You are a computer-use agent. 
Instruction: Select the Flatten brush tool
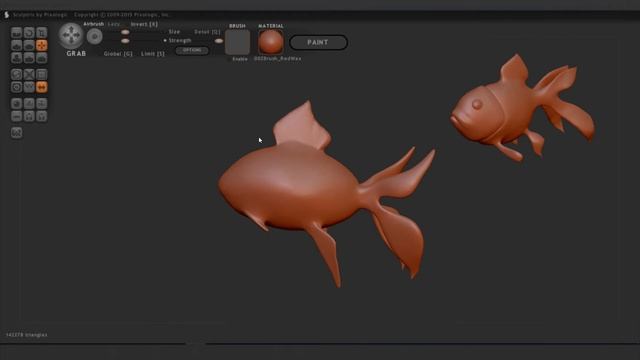point(29,45)
